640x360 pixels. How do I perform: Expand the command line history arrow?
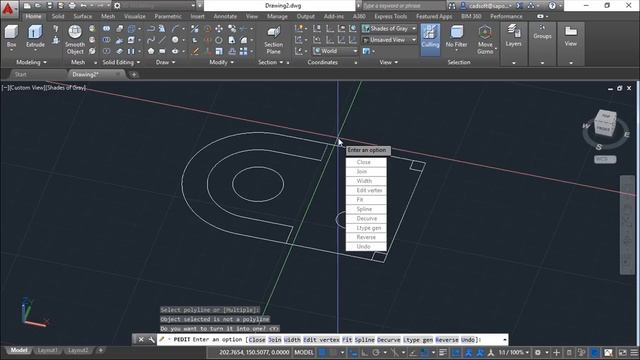click(x=504, y=340)
